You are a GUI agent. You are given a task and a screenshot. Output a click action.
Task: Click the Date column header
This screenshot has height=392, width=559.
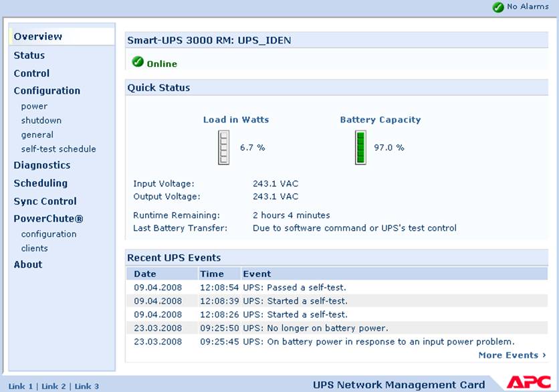click(145, 274)
